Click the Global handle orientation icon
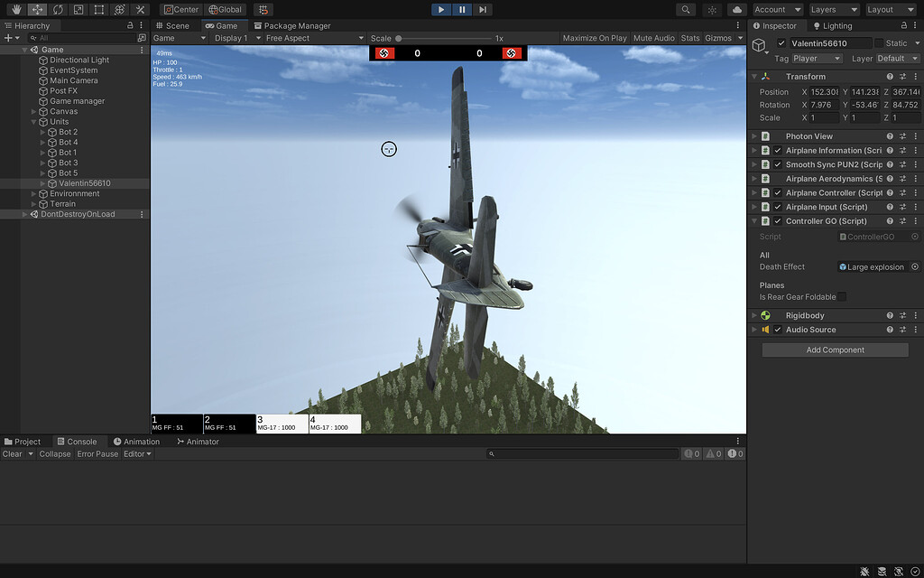The width and height of the screenshot is (924, 578). 225,9
